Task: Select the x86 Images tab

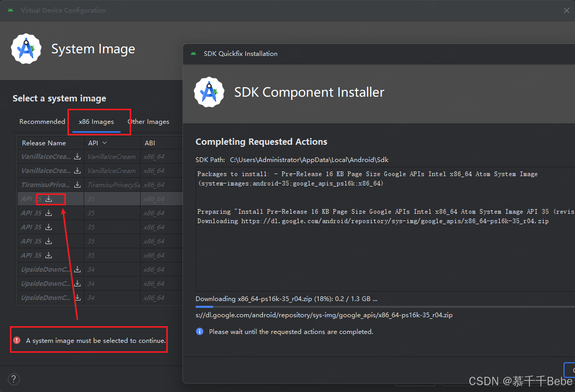Action: click(97, 122)
